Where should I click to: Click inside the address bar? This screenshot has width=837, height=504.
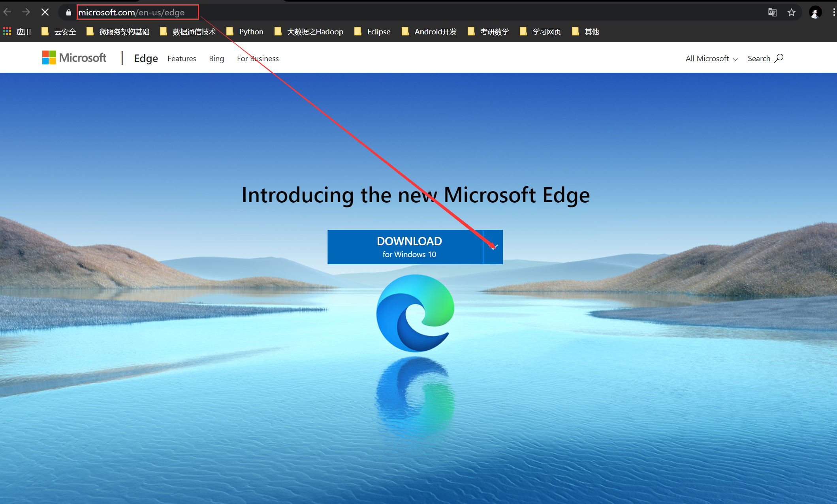(x=137, y=12)
